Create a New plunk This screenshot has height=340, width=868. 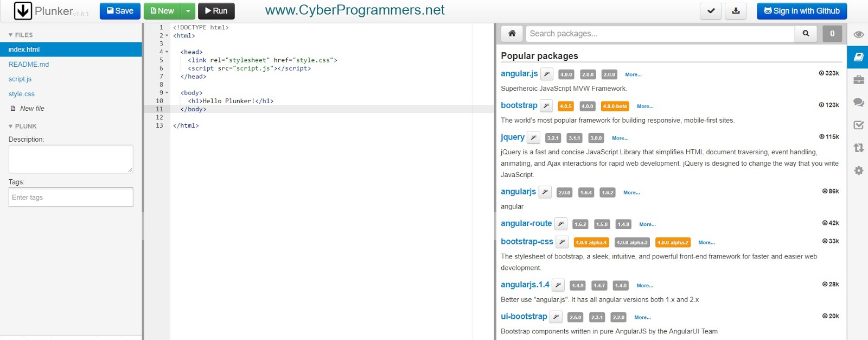pos(162,11)
